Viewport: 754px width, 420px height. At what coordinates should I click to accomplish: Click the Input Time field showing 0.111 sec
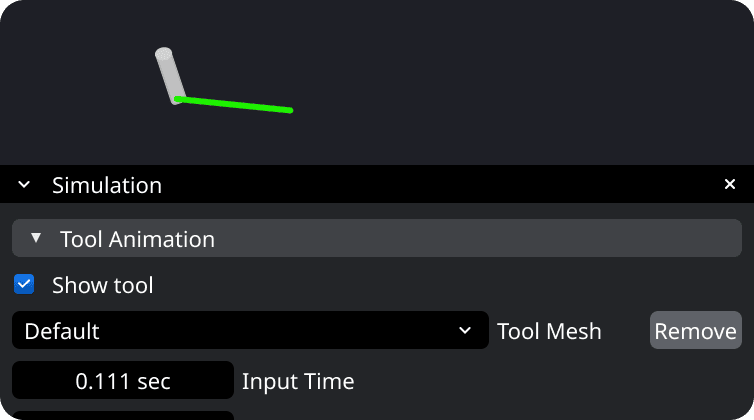(123, 381)
